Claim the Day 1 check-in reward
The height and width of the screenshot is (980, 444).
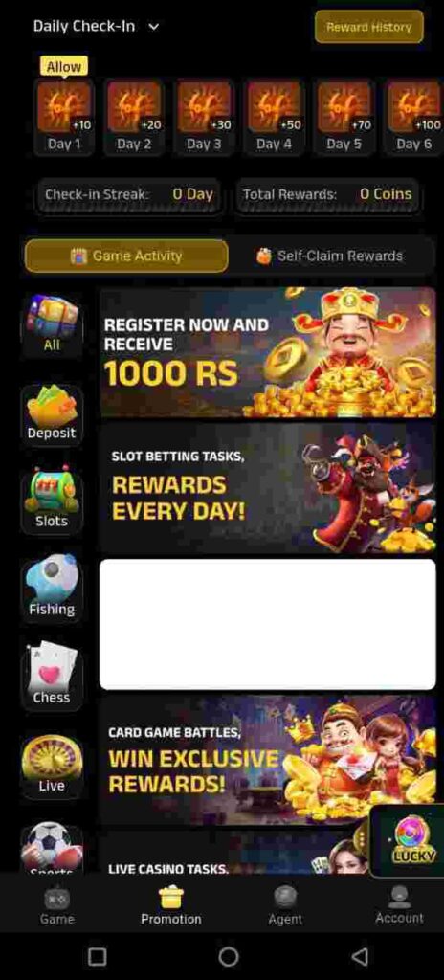pyautogui.click(x=64, y=117)
